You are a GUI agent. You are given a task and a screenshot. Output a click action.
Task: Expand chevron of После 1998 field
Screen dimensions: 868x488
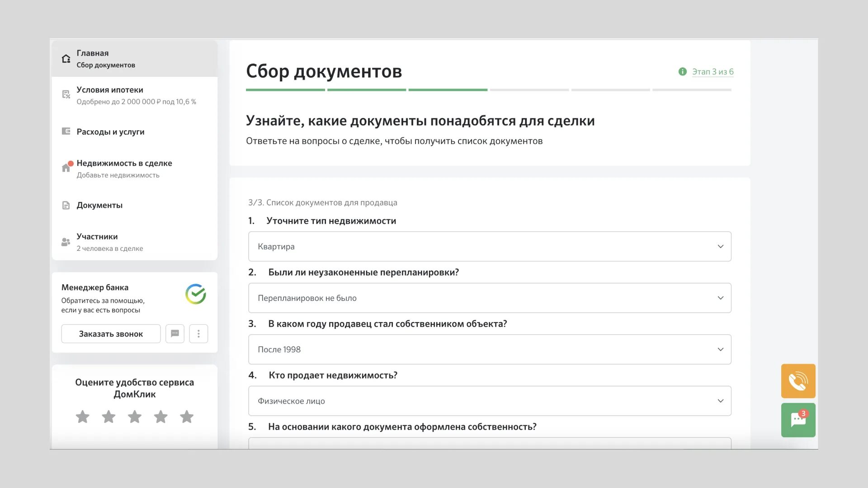click(721, 349)
